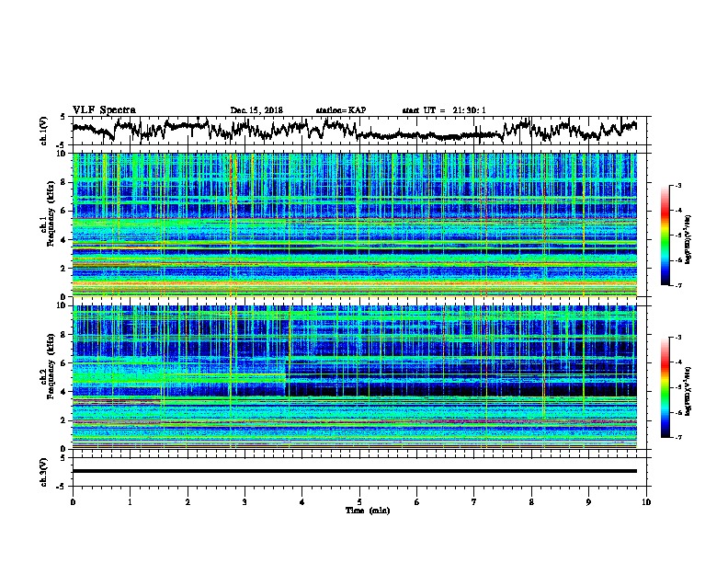Click the time axis tick '1'
The height and width of the screenshot is (563, 728).
(x=130, y=502)
